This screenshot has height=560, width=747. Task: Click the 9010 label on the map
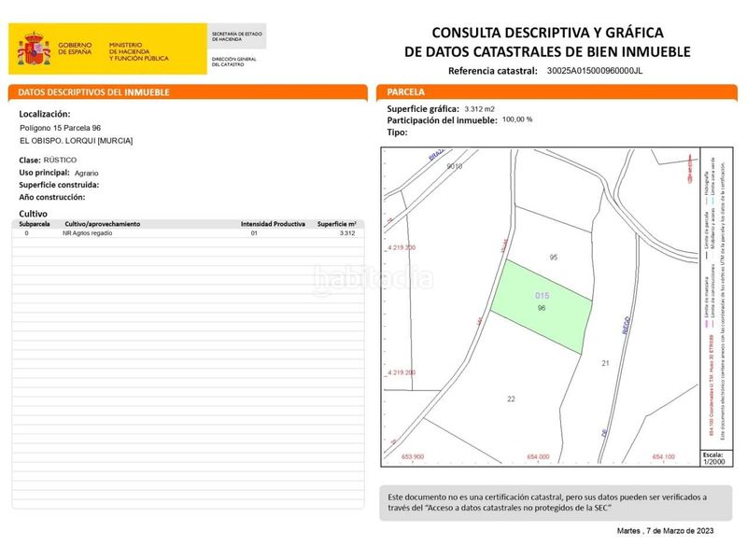pos(454,166)
